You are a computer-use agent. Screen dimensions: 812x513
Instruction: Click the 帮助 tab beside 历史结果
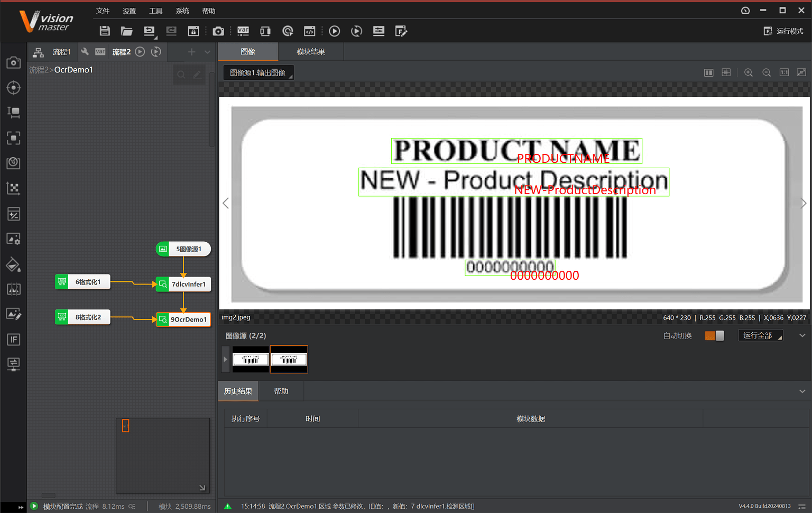coord(281,391)
